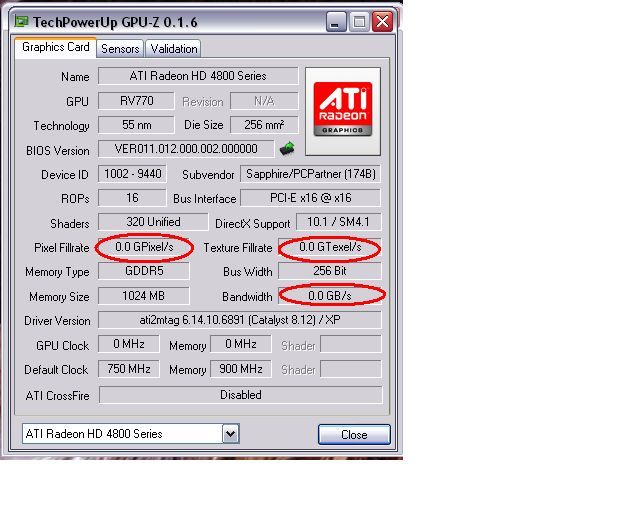Click the GPU Clock value 0 MHz
The image size is (640, 512).
pos(129,344)
